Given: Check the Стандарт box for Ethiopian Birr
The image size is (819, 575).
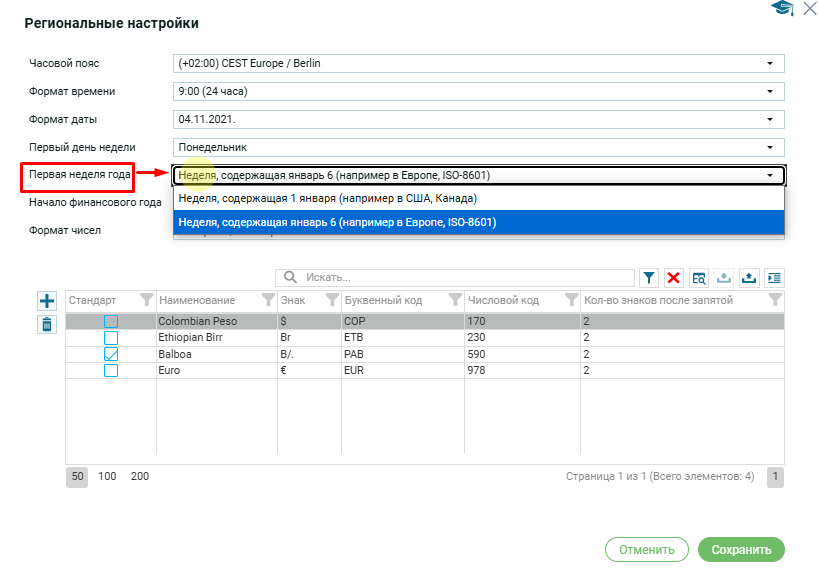Looking at the screenshot, I should (111, 338).
